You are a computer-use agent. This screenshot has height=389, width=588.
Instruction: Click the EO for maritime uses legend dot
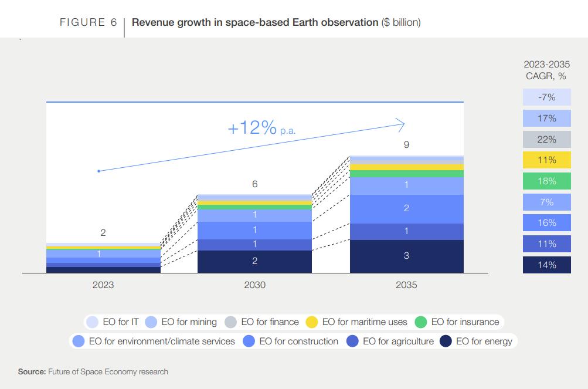point(312,322)
